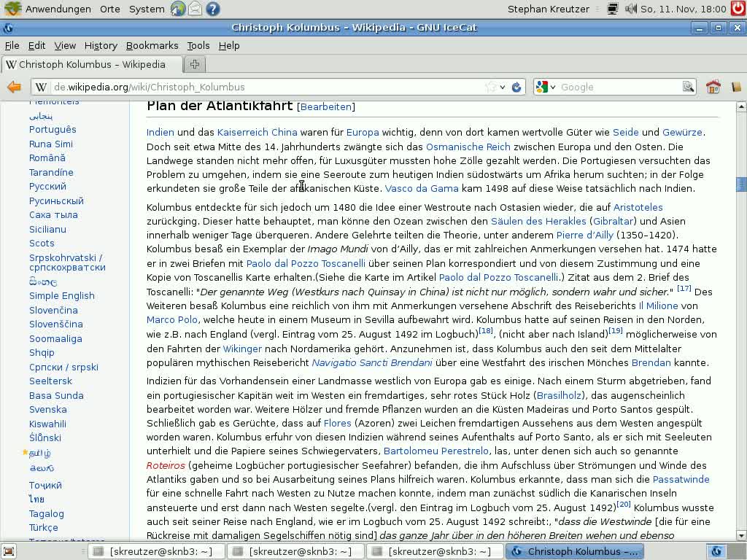This screenshot has width=747, height=560.
Task: Click the Bearbeiten link beside the section heading
Action: [x=326, y=106]
